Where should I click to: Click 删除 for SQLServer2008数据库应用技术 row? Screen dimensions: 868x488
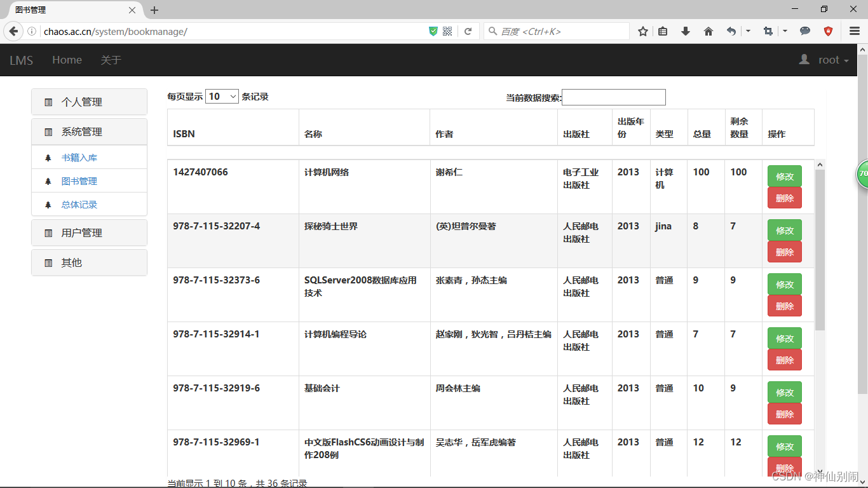coord(785,306)
